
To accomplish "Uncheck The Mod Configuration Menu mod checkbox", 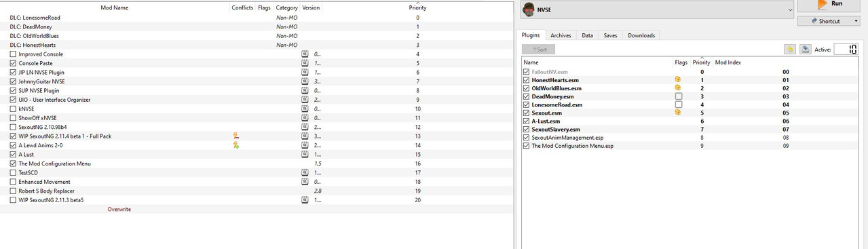I will 14,164.
